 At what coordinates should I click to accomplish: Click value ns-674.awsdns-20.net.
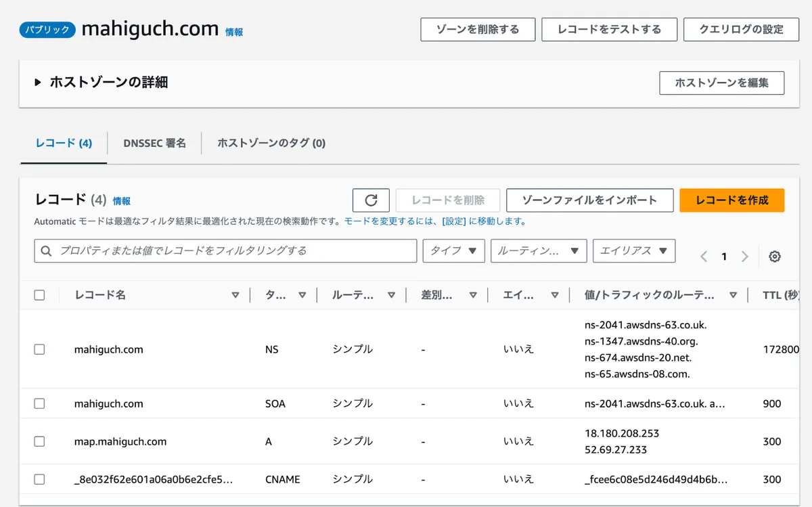tap(638, 357)
